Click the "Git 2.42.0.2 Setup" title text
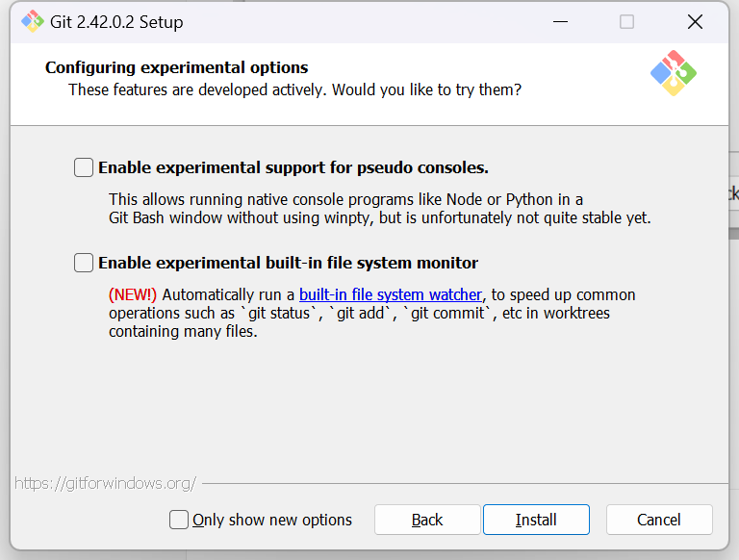This screenshot has width=739, height=560. click(116, 22)
